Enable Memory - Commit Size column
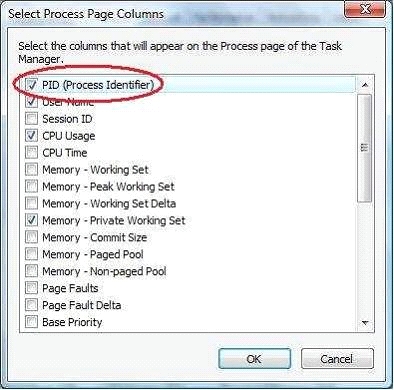This screenshot has height=390, width=394. pyautogui.click(x=32, y=237)
